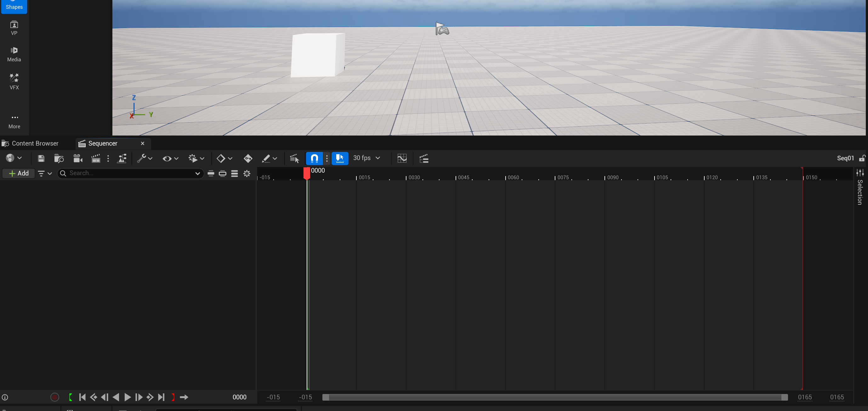Open the wrench Actions dropdown

pos(145,158)
